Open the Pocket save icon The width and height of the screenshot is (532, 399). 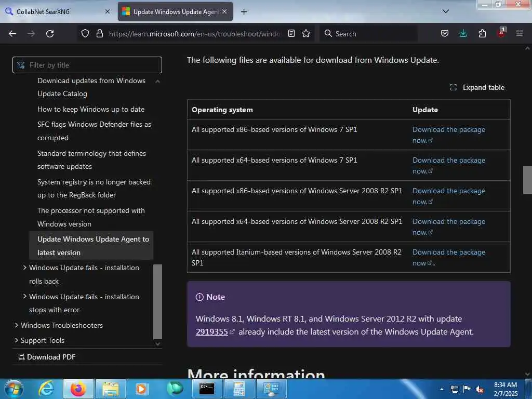pos(445,33)
